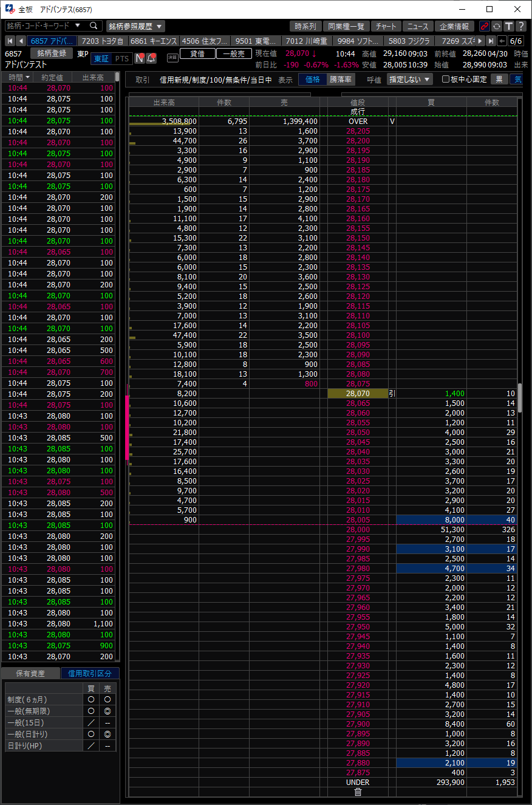Viewport: 532px width, 805px height.
Task: Jump to first stock tab arrow
Action: (10, 41)
